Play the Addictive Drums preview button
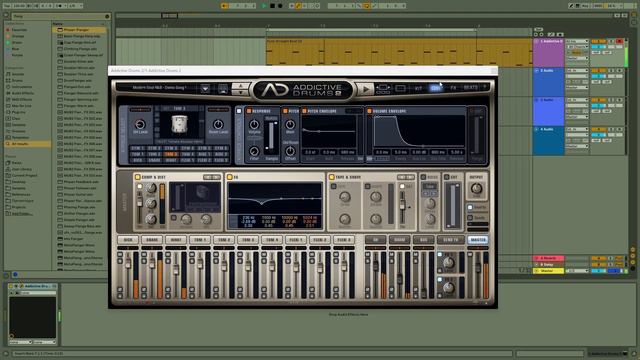The width and height of the screenshot is (640, 360). click(366, 89)
